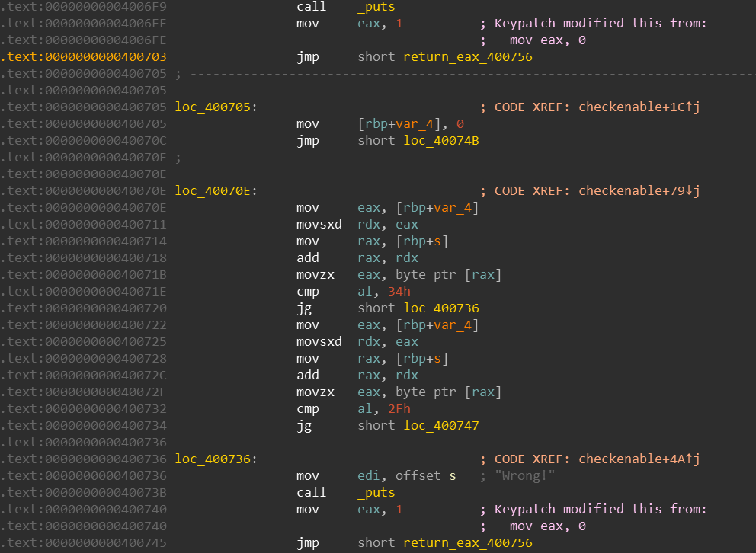Screen dimensions: 756x553
Task: Click Keypatch comment on the 4006FE line
Action: [x=601, y=24]
